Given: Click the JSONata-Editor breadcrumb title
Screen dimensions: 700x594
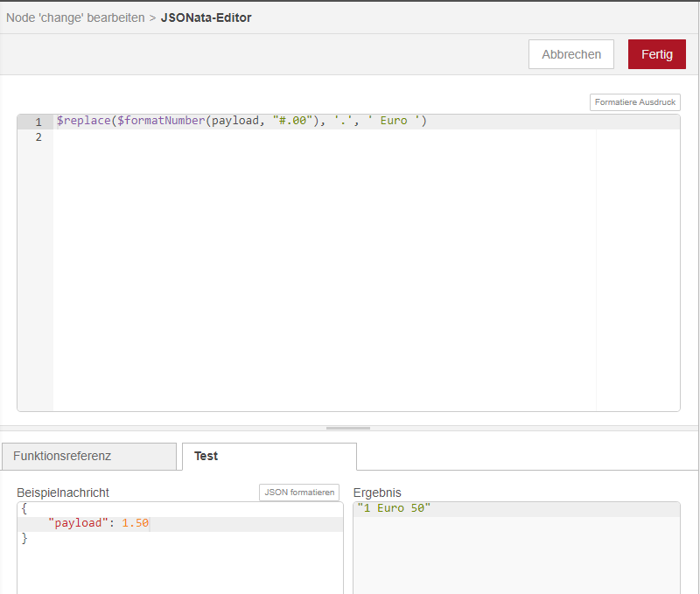Looking at the screenshot, I should pos(206,17).
